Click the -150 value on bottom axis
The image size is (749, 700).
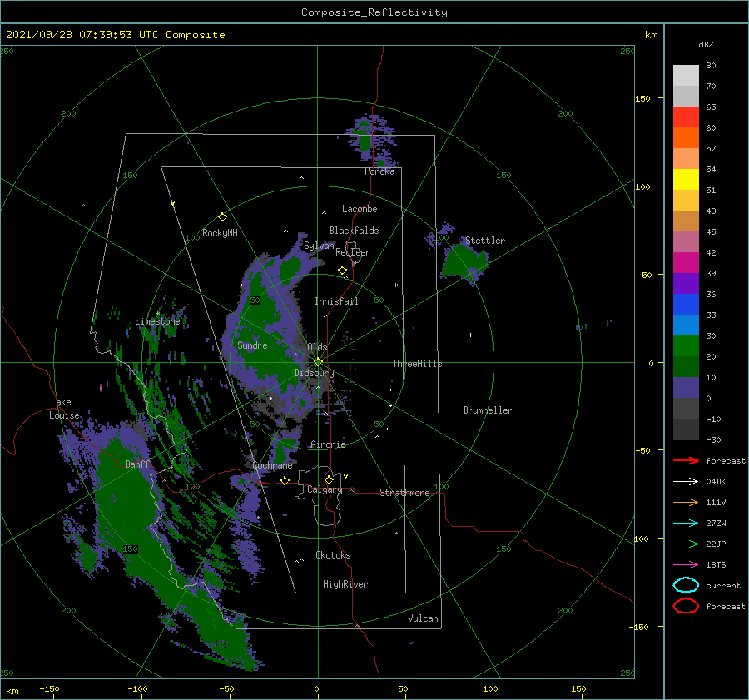click(49, 688)
